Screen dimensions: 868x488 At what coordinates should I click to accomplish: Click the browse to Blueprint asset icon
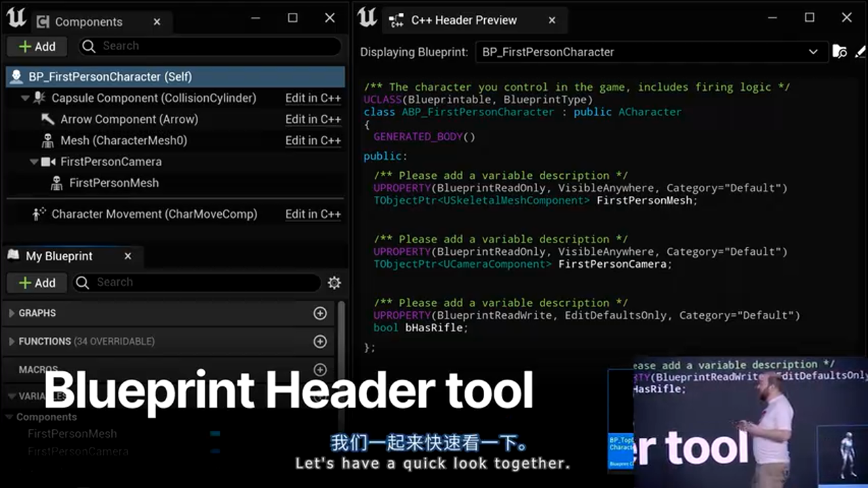840,52
